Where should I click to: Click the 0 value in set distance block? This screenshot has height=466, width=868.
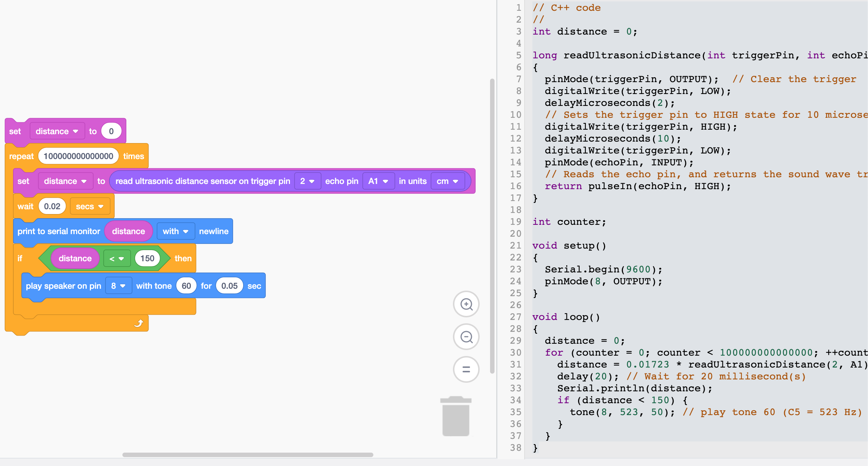111,131
